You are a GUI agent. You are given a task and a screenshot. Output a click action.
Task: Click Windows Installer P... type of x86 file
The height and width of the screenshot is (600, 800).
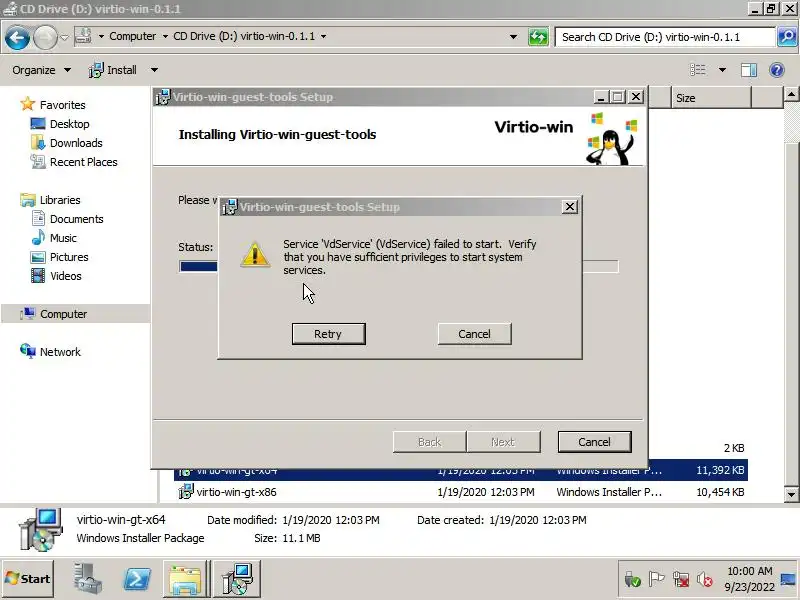tap(609, 492)
